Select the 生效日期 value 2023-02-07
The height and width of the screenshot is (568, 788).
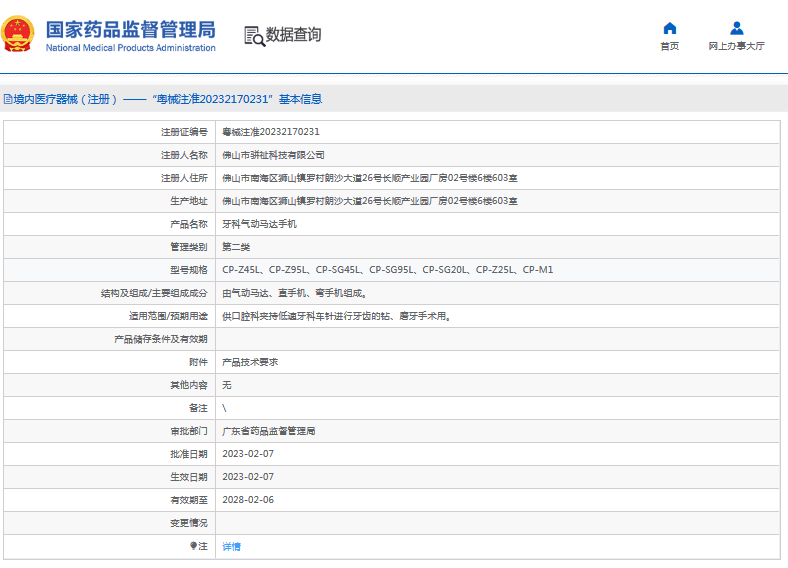248,477
